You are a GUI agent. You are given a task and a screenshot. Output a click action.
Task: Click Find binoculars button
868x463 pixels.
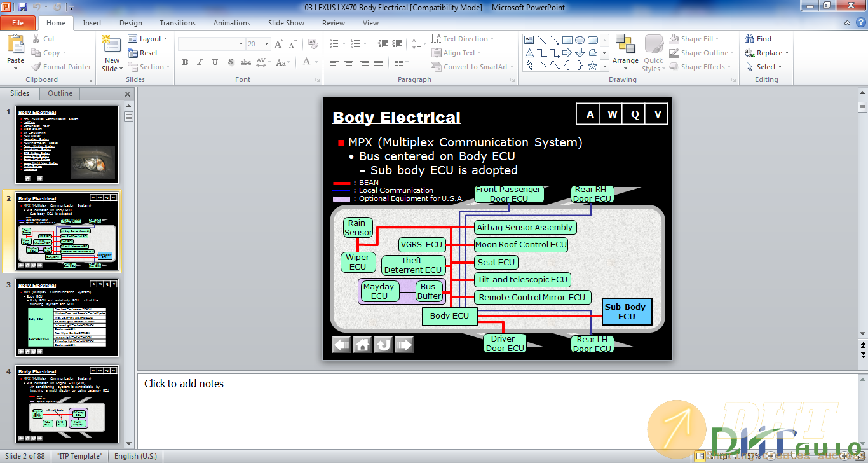(757, 39)
